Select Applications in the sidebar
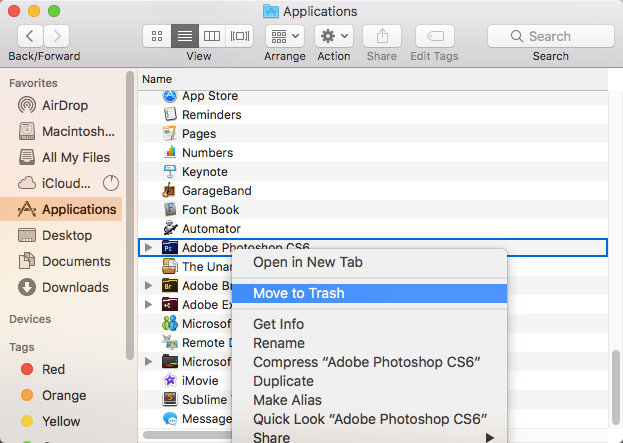This screenshot has width=623, height=443. 61,209
